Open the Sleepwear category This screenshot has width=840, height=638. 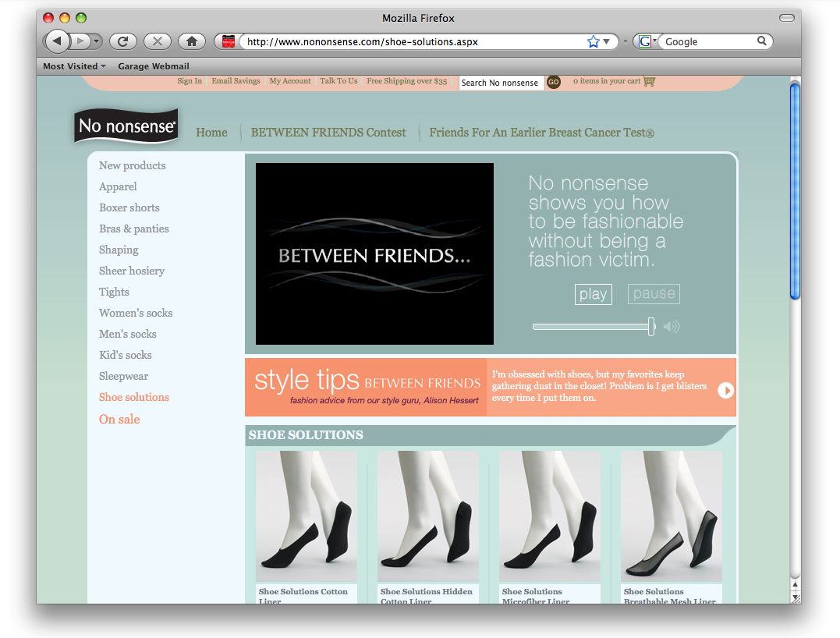(124, 376)
